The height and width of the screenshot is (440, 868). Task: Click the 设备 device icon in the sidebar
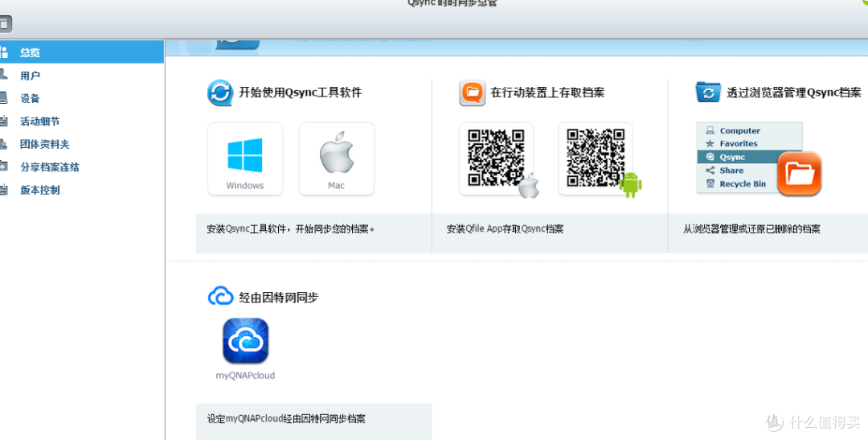click(x=3, y=98)
